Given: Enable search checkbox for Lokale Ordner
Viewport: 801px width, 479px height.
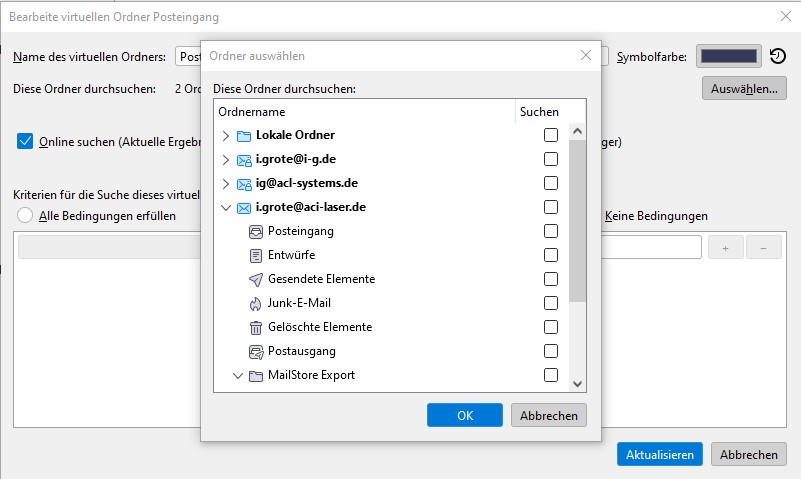Looking at the screenshot, I should point(551,135).
